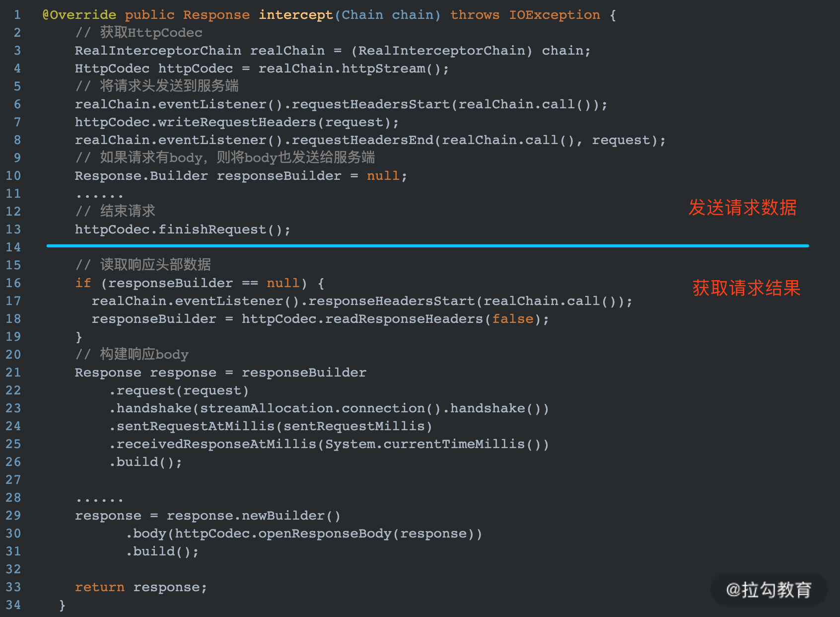Click line number 1 in gutter
This screenshot has width=840, height=617.
click(17, 14)
